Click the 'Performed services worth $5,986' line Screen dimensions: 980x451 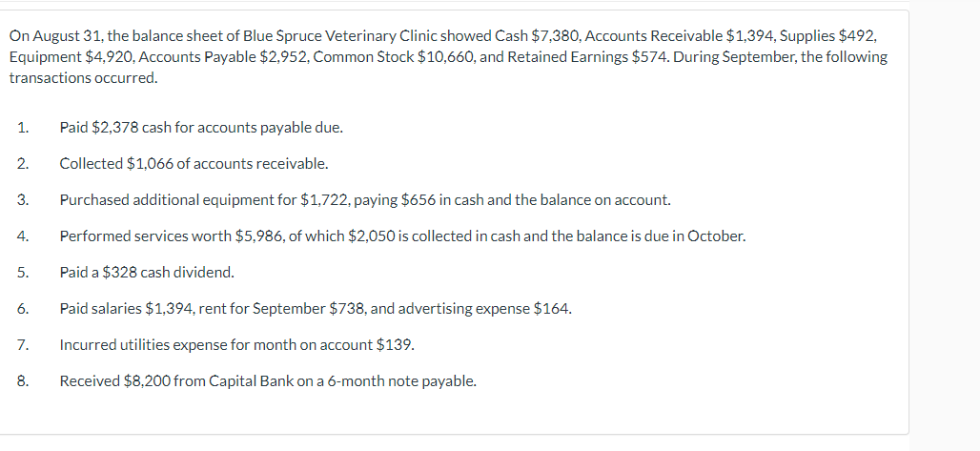(x=402, y=236)
